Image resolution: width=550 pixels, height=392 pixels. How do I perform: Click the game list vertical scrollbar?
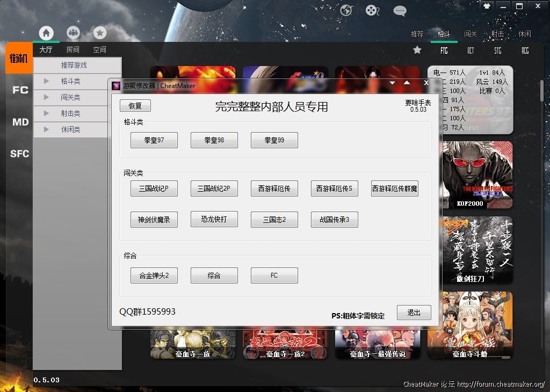click(x=541, y=90)
